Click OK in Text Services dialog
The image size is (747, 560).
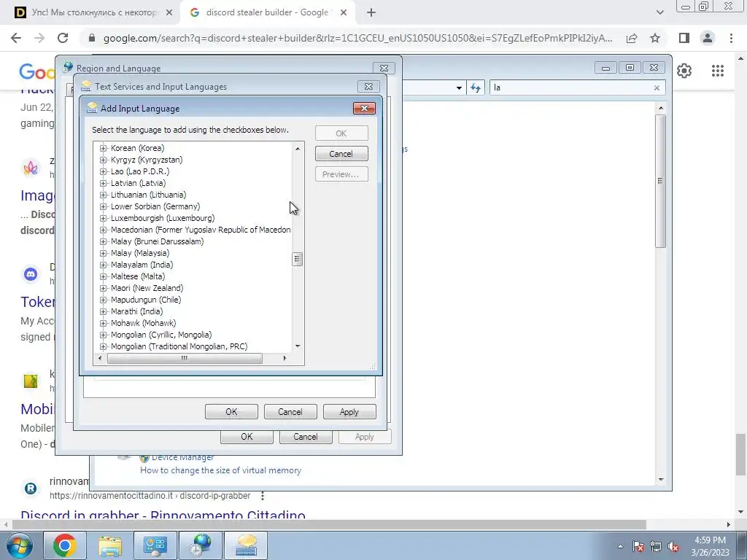point(231,412)
